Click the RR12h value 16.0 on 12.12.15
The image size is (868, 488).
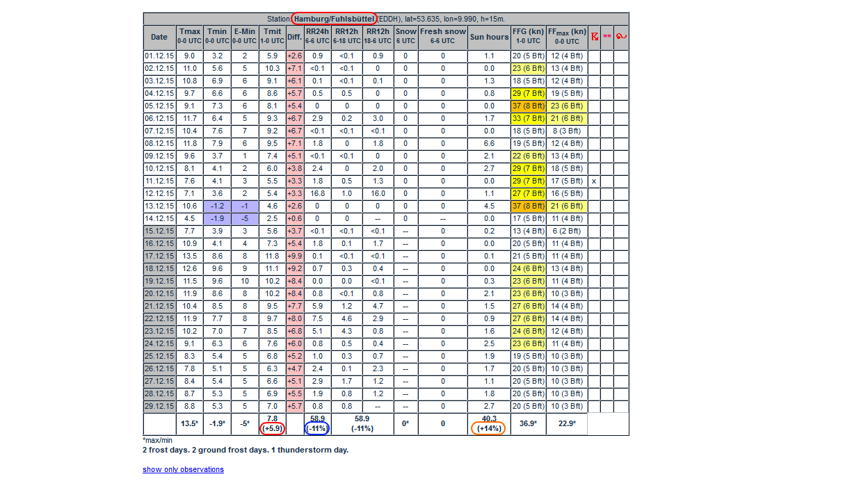pos(378,194)
